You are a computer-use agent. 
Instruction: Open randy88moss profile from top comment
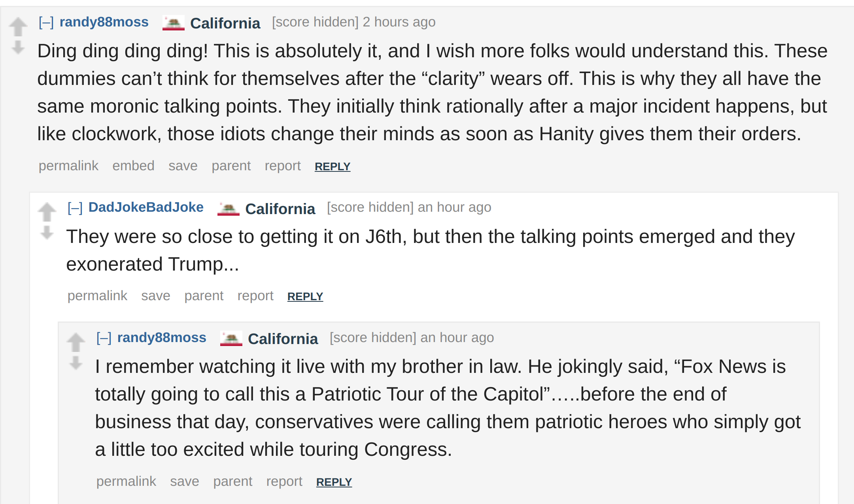point(104,22)
